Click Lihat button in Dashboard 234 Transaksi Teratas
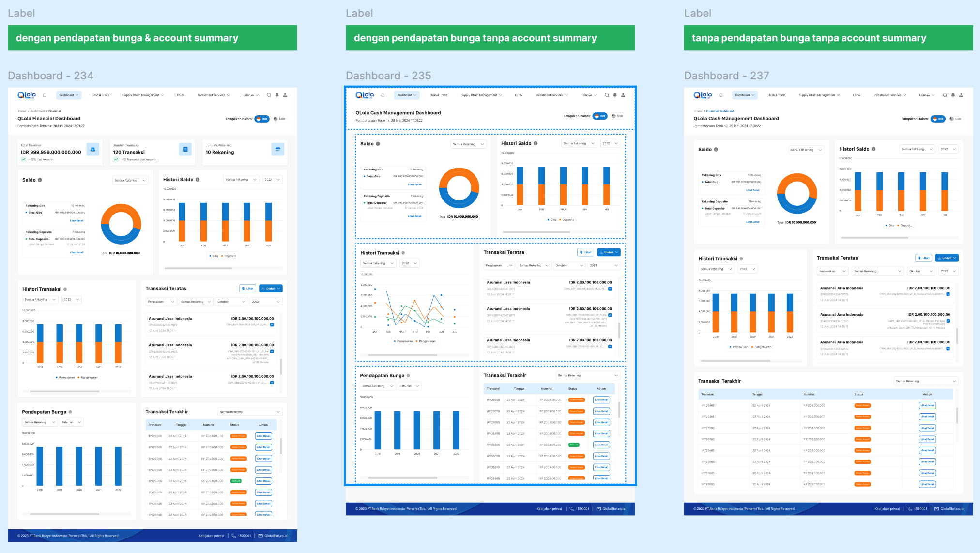The image size is (980, 553). click(248, 289)
